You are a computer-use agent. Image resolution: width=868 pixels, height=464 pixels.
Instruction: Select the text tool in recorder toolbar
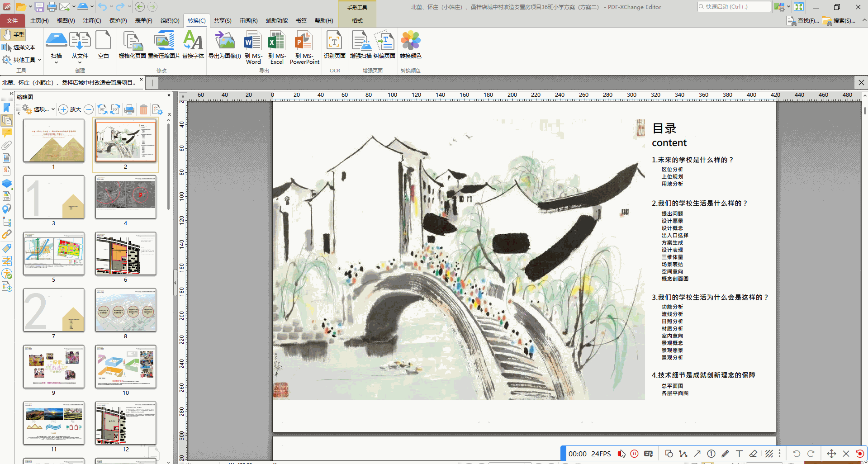pos(739,454)
